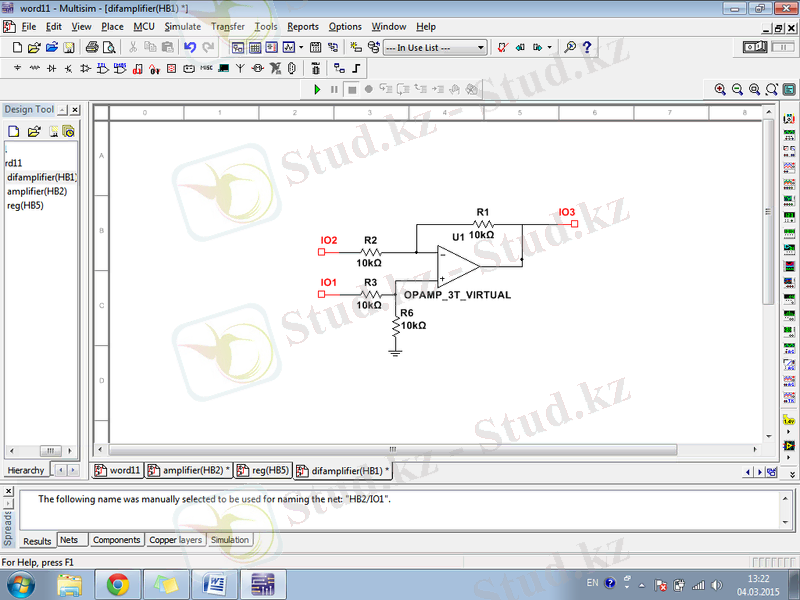Click the Print icon in toolbar

(92, 47)
